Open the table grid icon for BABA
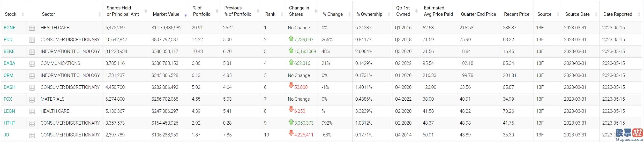This screenshot has width=644, height=142. pos(32,64)
